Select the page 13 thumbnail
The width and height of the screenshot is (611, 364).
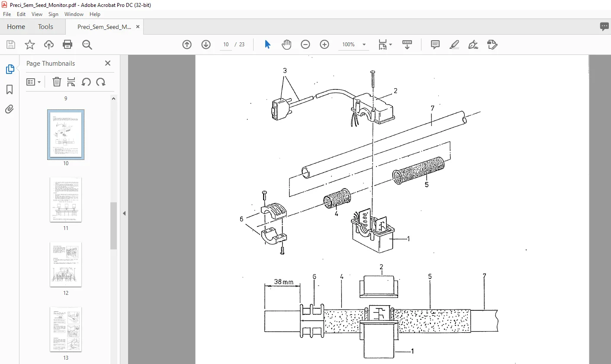[66, 329]
